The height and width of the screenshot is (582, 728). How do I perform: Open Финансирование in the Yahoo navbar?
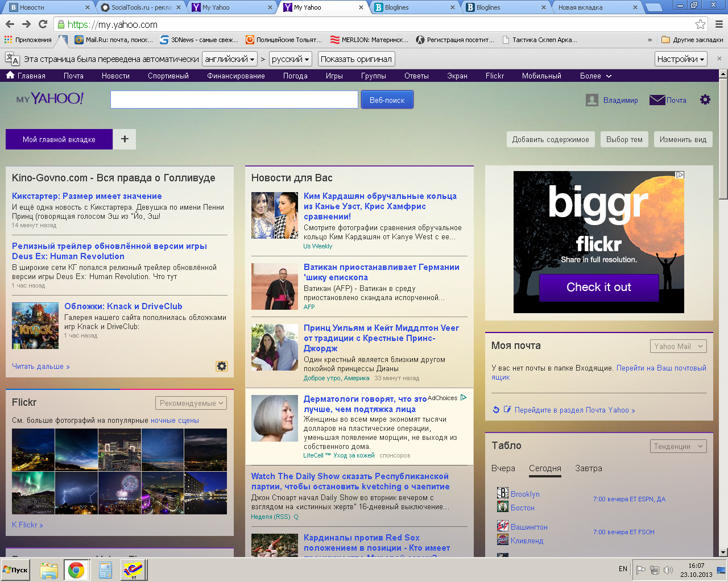(x=236, y=76)
